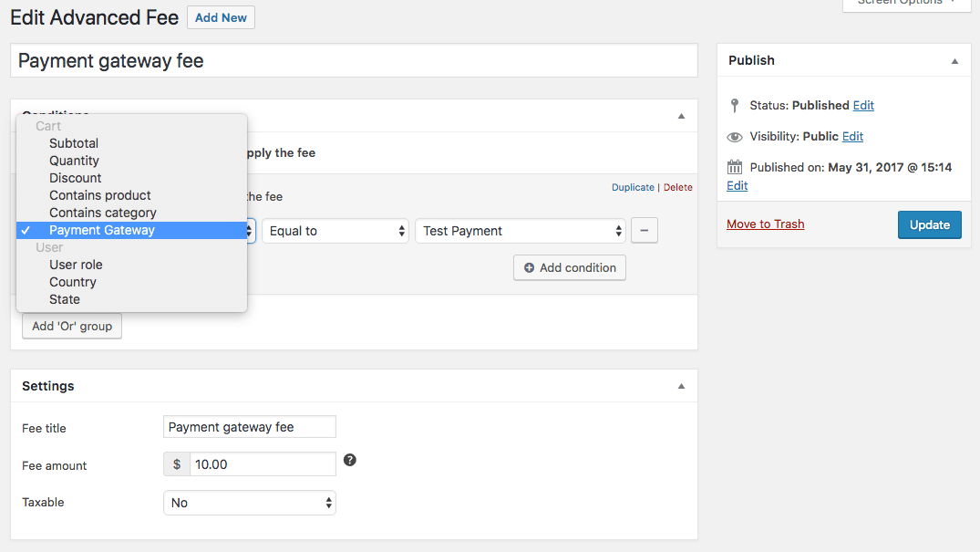Viewport: 980px width, 552px height.
Task: Click the Update button
Action: pyautogui.click(x=929, y=224)
